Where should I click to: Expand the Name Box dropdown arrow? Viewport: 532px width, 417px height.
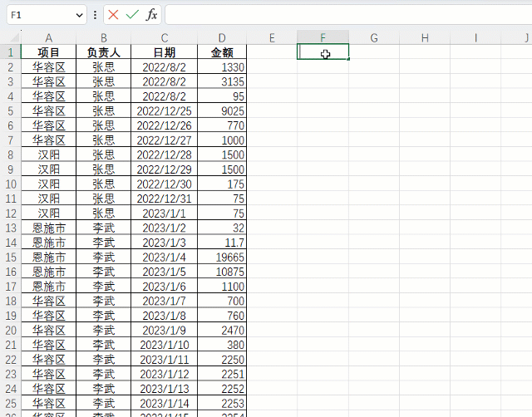point(80,15)
